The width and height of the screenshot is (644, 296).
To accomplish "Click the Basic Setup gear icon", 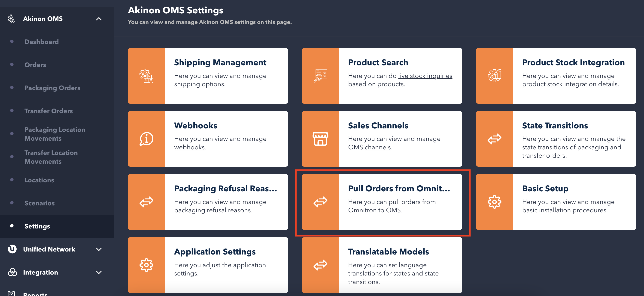I will click(494, 202).
